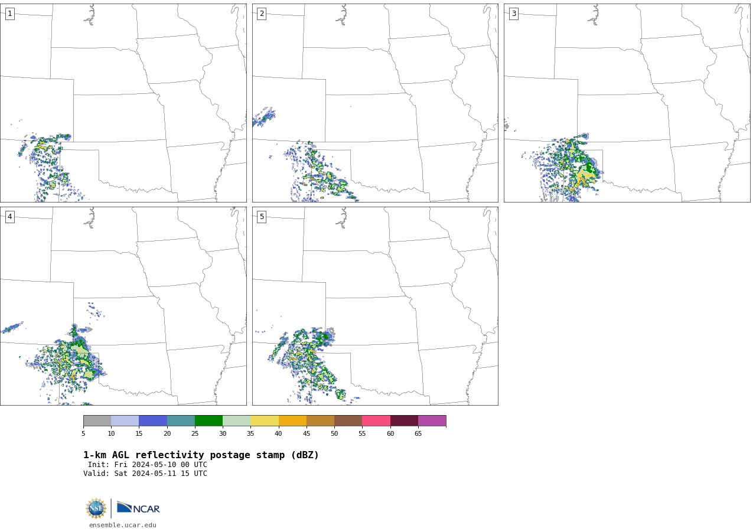756x532 pixels.
Task: Select the purple 65+ dBZ swatch
Action: 432,420
